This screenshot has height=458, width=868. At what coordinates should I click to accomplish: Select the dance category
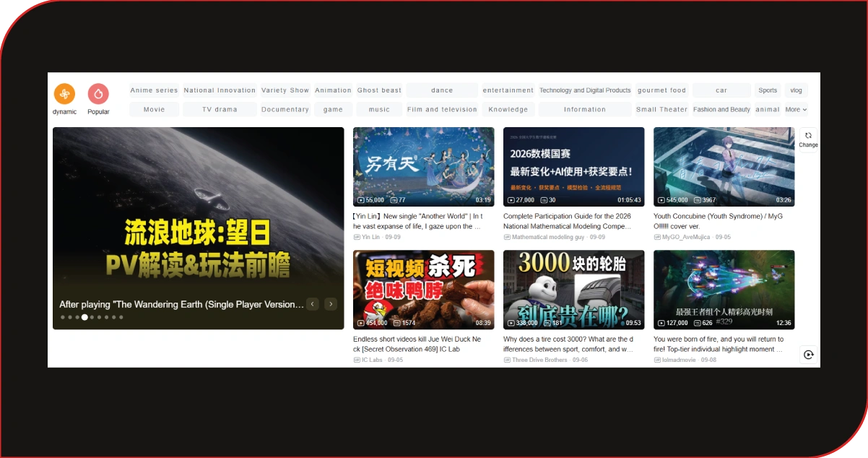[x=442, y=90]
